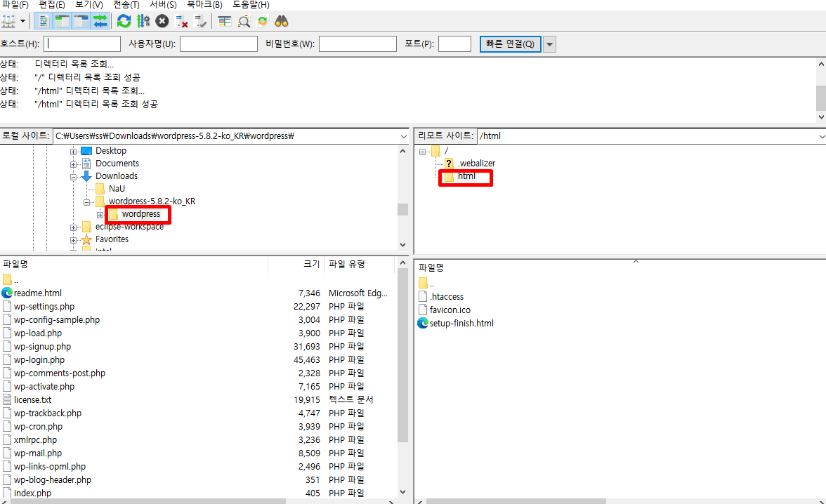The width and height of the screenshot is (826, 504).
Task: Open the 로컬 사이트 path dropdown
Action: pyautogui.click(x=403, y=136)
